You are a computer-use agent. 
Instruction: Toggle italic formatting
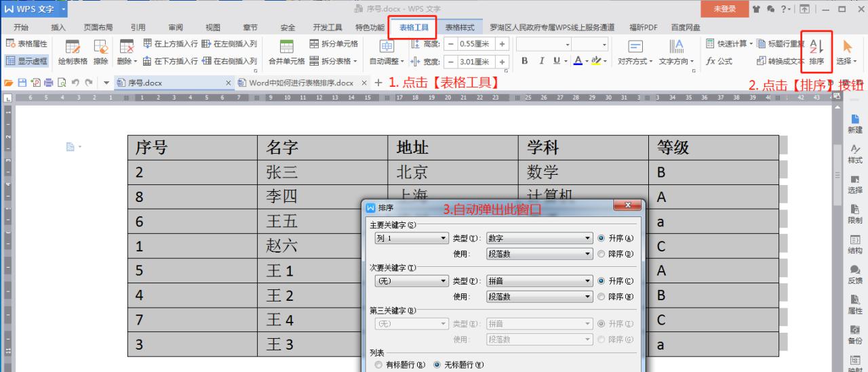(541, 61)
